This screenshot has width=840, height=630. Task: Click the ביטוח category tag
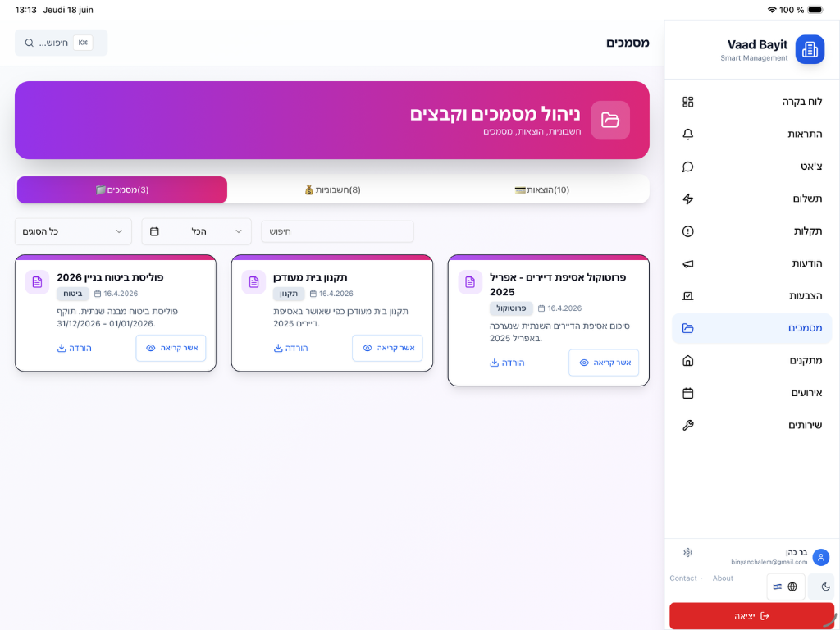[73, 294]
